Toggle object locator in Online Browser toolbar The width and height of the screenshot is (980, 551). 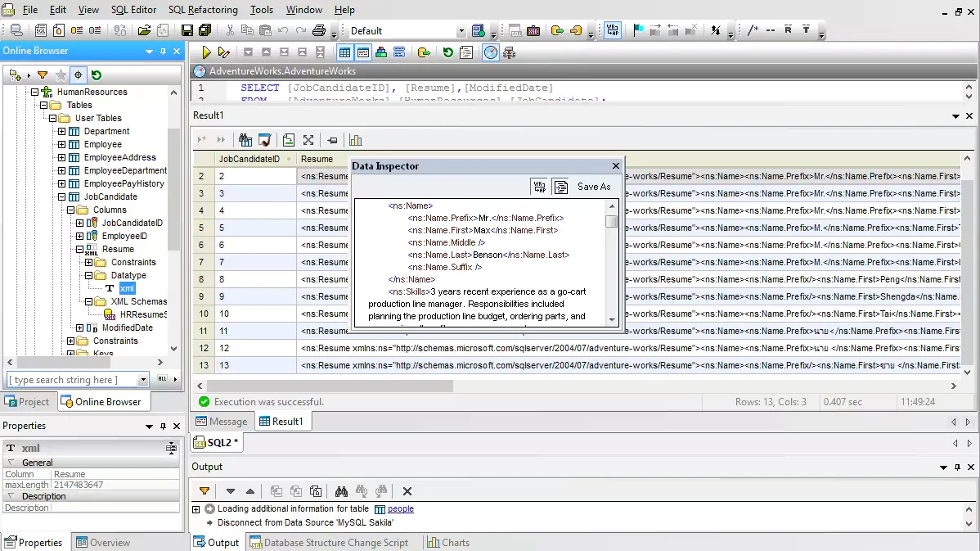pos(79,75)
